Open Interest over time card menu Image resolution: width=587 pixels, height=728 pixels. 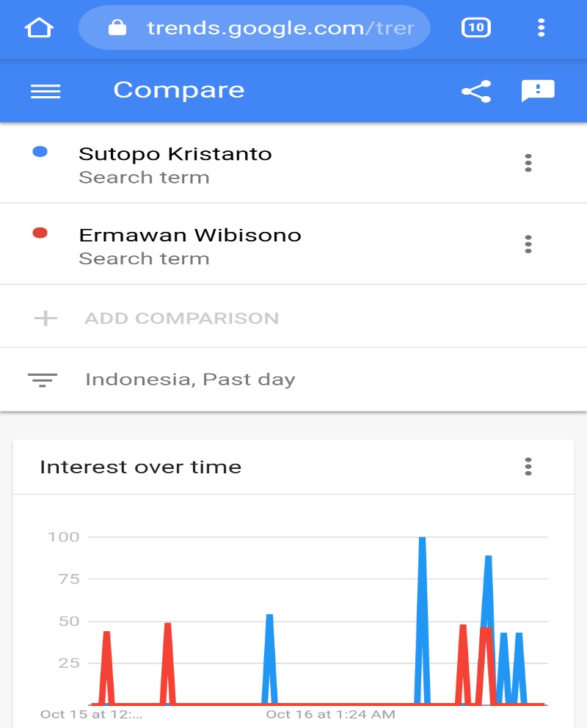528,467
